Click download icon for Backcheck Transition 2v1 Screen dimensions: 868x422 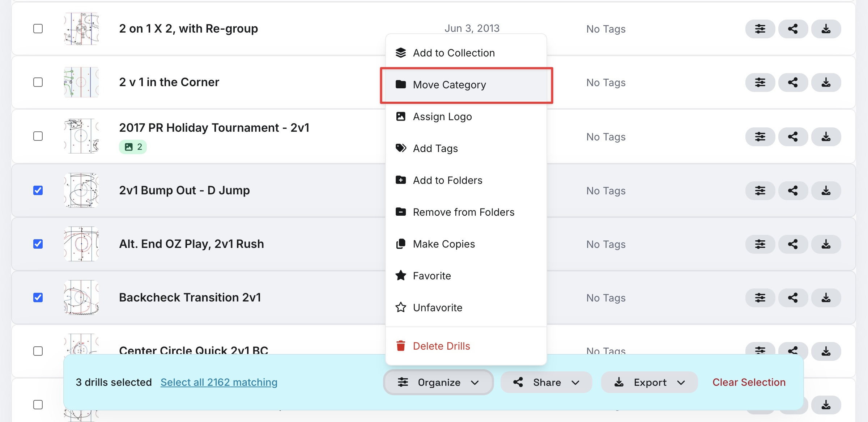[x=826, y=297]
